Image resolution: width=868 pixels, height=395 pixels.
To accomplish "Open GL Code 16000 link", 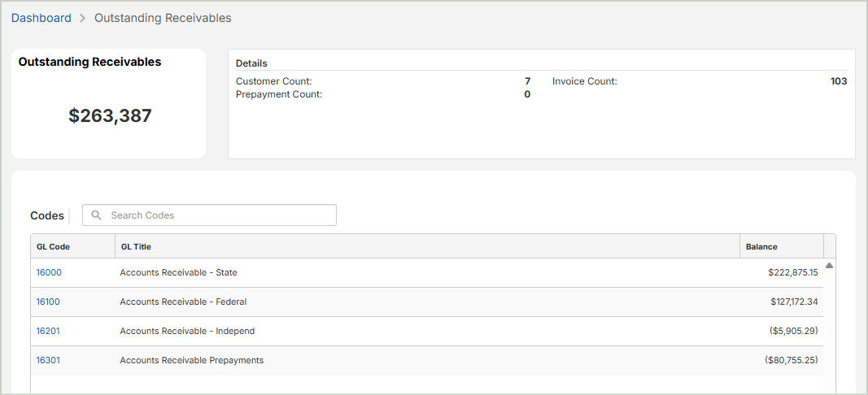I will pyautogui.click(x=49, y=272).
